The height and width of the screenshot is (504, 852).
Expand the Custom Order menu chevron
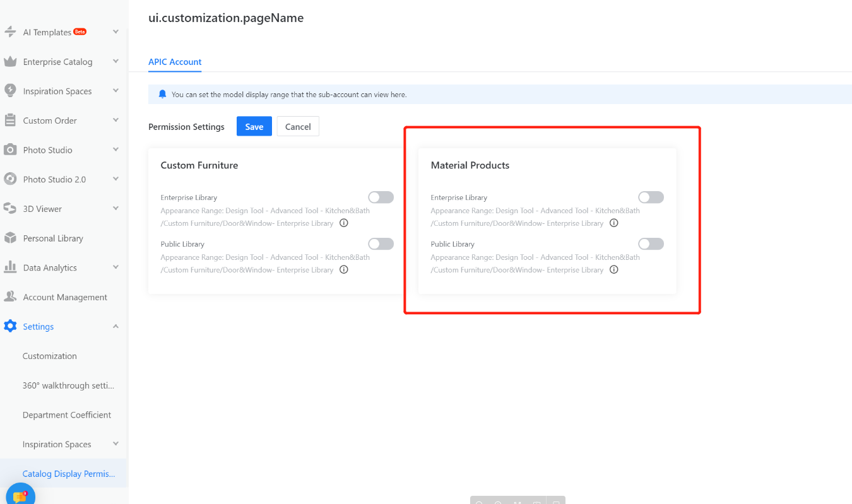click(x=115, y=120)
